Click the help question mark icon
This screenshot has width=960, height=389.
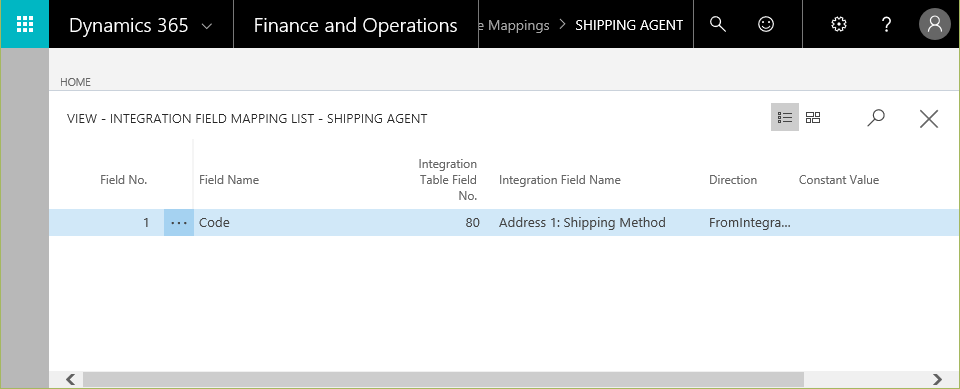(x=886, y=24)
